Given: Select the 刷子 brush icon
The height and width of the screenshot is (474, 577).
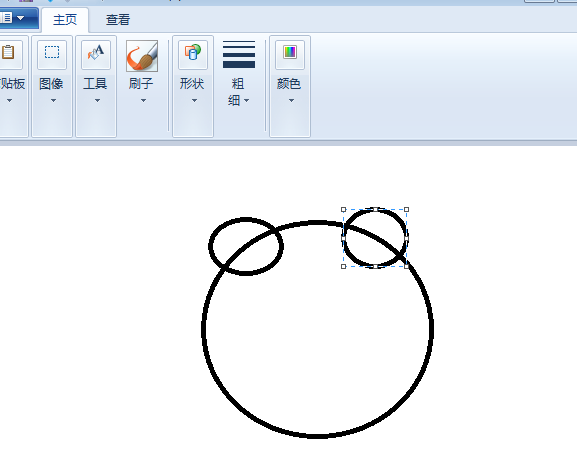Looking at the screenshot, I should pyautogui.click(x=142, y=56).
